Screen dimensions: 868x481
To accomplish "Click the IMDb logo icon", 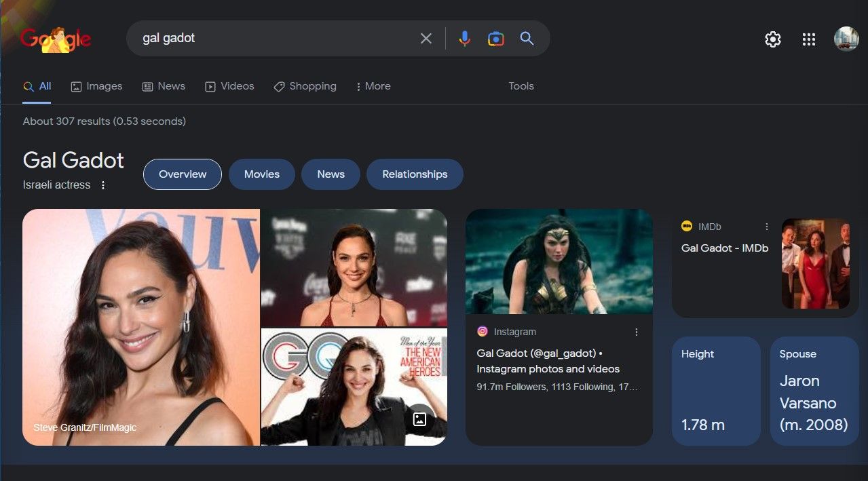I will click(687, 227).
